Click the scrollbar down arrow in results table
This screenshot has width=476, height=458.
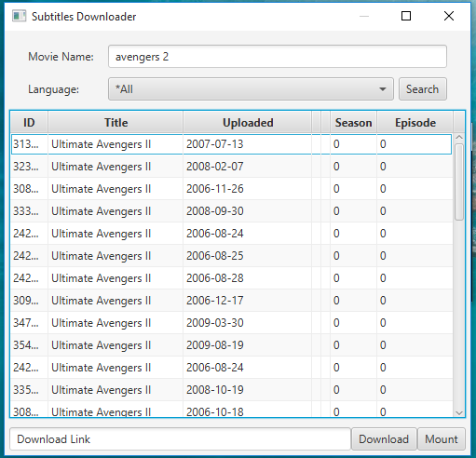coord(459,412)
